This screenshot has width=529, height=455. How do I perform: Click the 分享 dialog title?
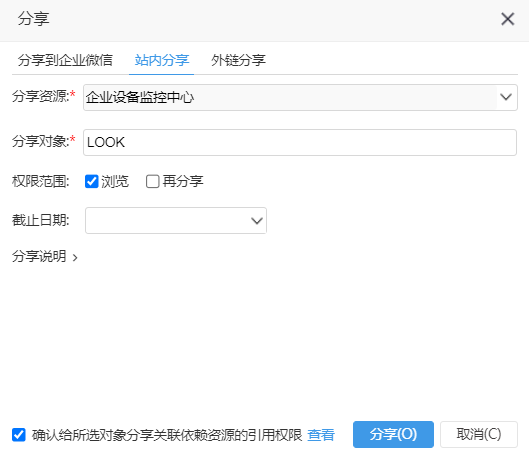33,19
